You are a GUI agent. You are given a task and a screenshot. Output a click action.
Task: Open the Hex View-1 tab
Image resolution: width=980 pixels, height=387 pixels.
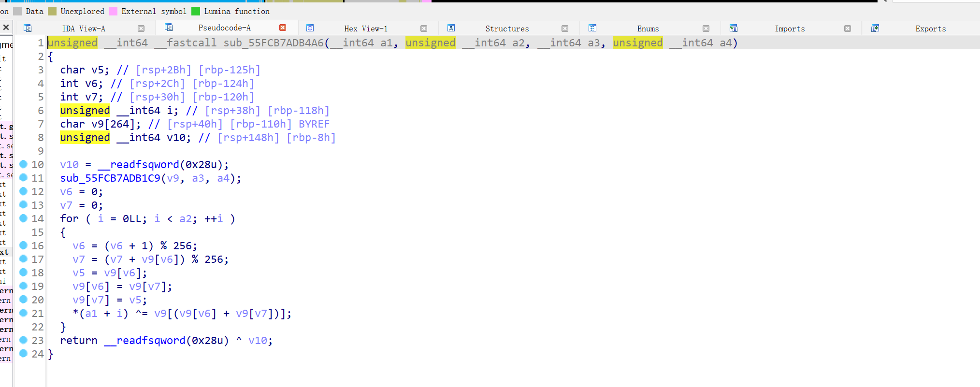click(366, 29)
